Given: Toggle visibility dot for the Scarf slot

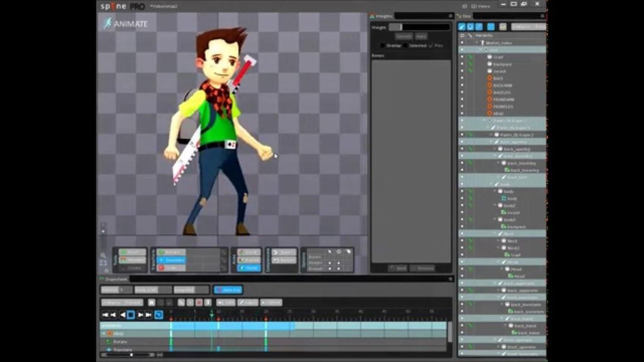Looking at the screenshot, I should point(462,57).
